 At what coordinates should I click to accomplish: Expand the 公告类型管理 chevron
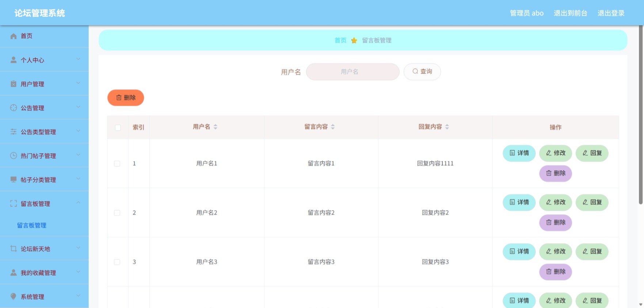78,131
